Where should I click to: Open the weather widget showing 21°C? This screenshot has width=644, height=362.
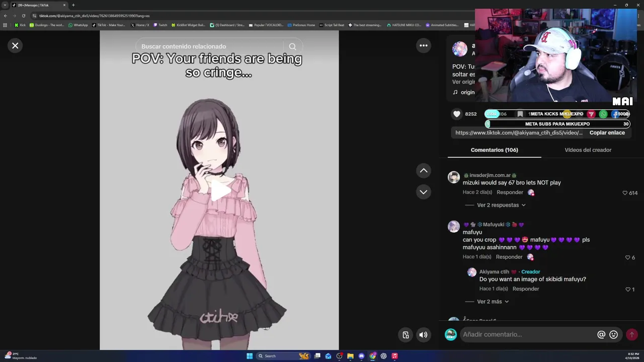tap(21, 356)
